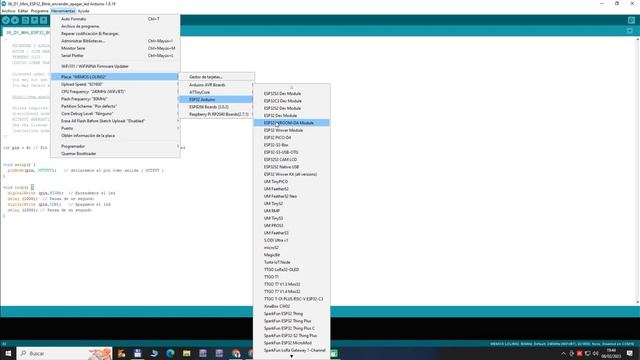Select ESP32 Wrover Kit (all versions)
The image size is (640, 360).
(x=291, y=174)
